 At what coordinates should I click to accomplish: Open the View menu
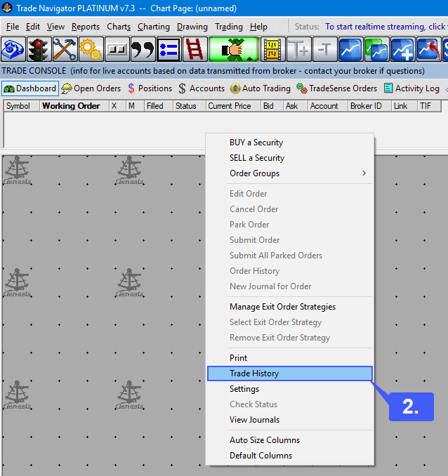tap(55, 27)
